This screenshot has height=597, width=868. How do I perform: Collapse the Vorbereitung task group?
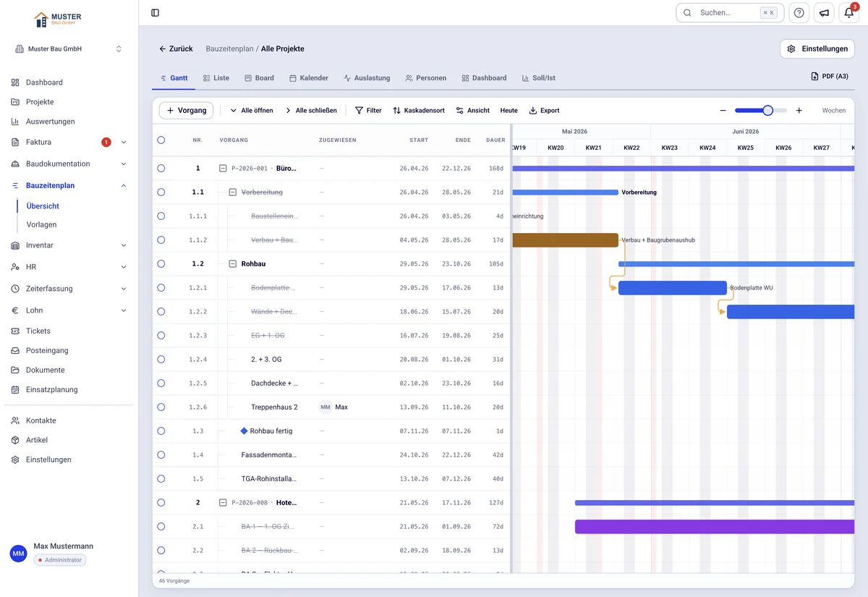233,192
